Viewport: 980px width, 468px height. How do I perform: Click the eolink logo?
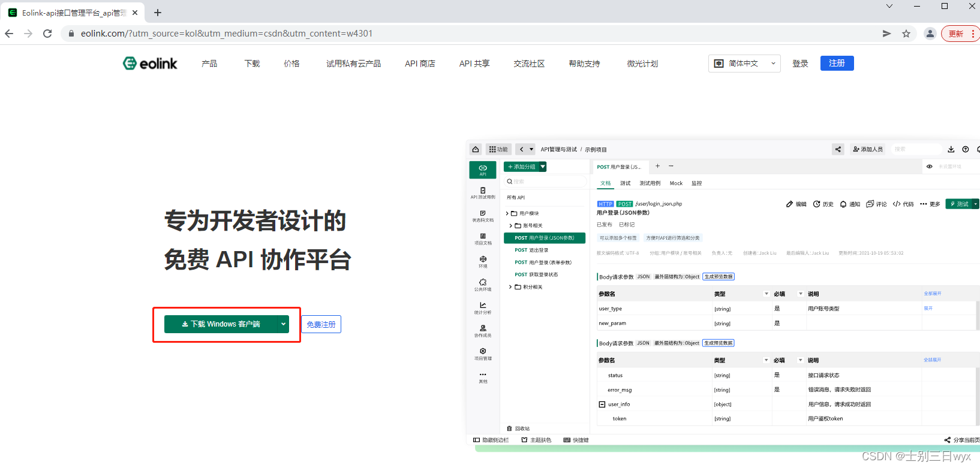click(x=150, y=64)
